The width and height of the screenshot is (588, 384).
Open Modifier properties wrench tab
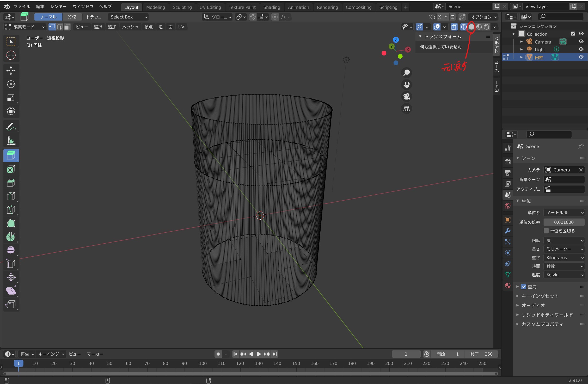[507, 231]
